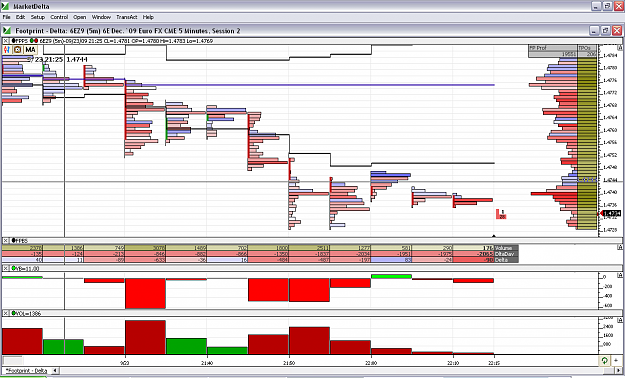This screenshot has width=625, height=378.
Task: Click the green dot beside VOL=1386 label
Action: point(14,313)
